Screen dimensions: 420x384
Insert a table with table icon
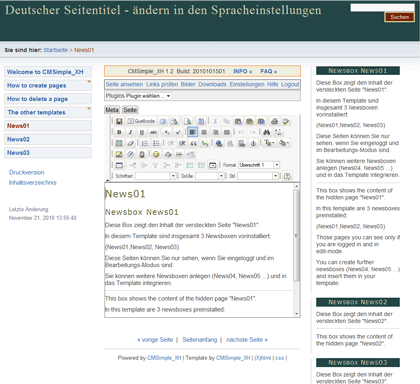(x=119, y=165)
